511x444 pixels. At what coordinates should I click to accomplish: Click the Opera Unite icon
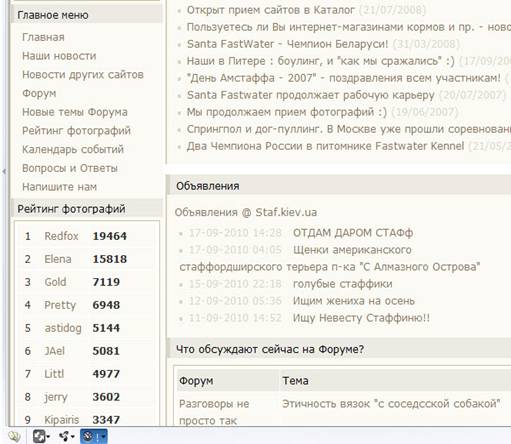[64, 436]
